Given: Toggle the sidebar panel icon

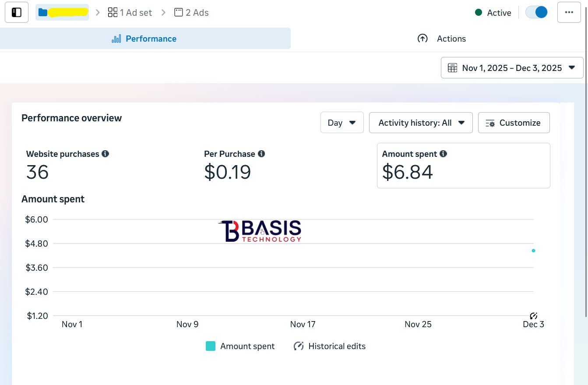Looking at the screenshot, I should [x=17, y=12].
